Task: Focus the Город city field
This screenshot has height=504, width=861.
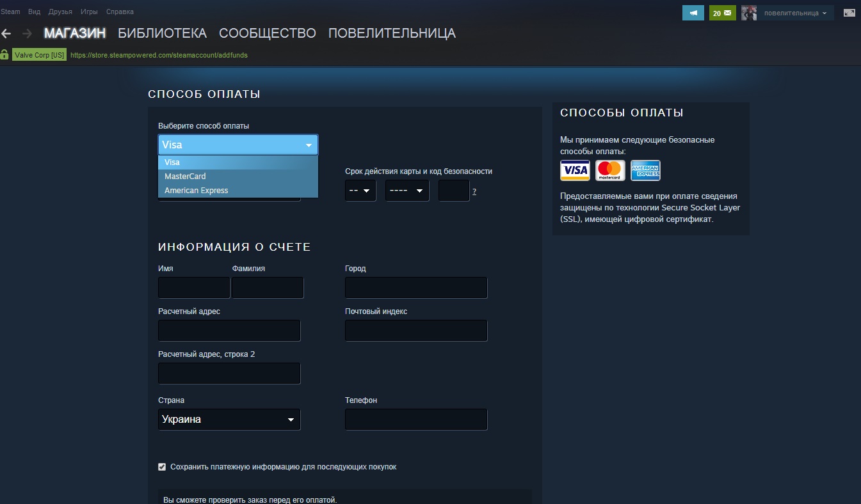Action: 416,288
